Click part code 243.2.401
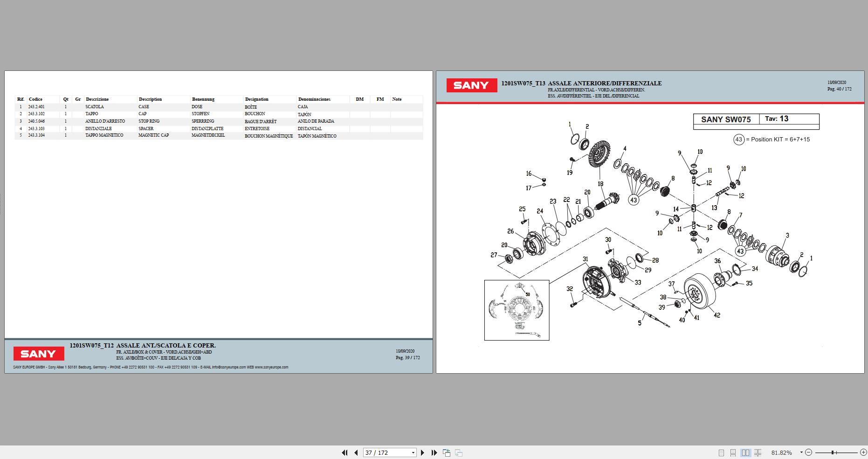 36,107
